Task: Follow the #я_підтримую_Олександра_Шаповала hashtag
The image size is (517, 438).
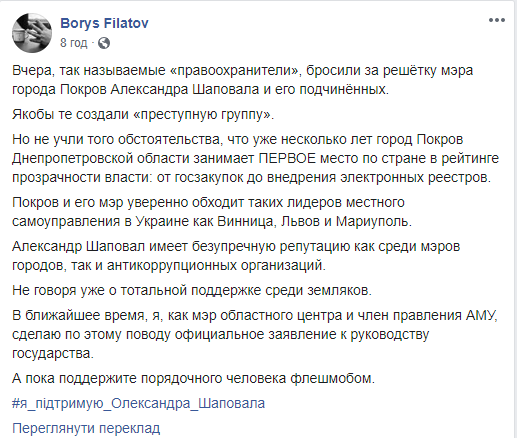Action: click(x=138, y=403)
